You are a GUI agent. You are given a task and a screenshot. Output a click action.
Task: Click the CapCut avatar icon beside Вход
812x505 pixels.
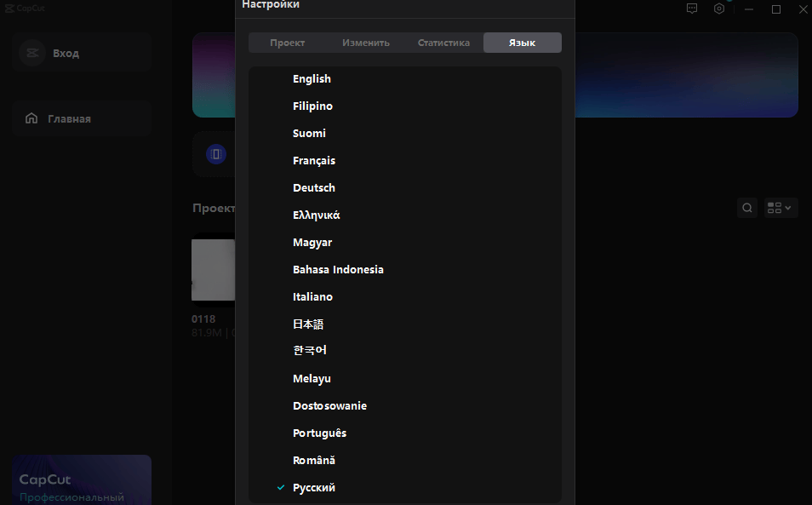click(32, 53)
